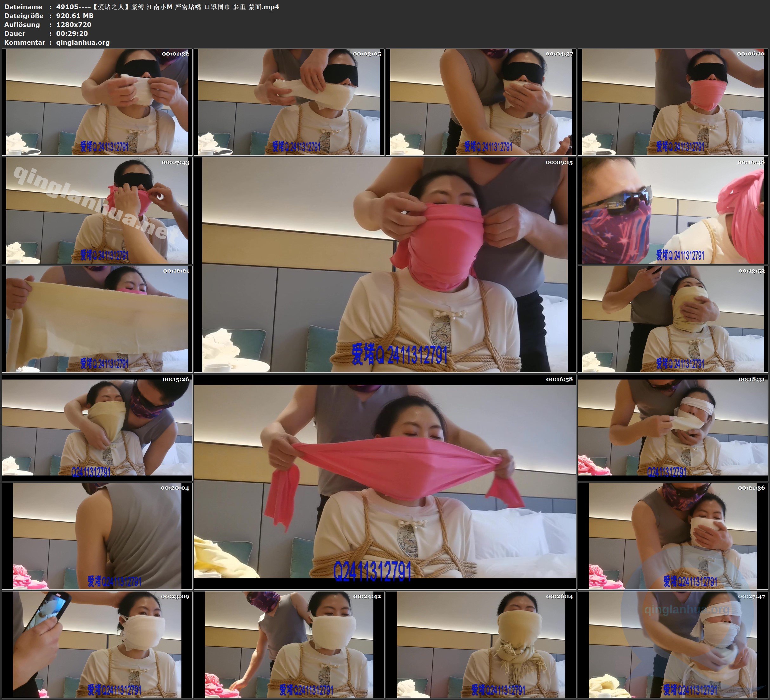Screen dimensions: 770x700
Task: Click the thumbnail timestamped 00:01:32
Action: point(97,102)
